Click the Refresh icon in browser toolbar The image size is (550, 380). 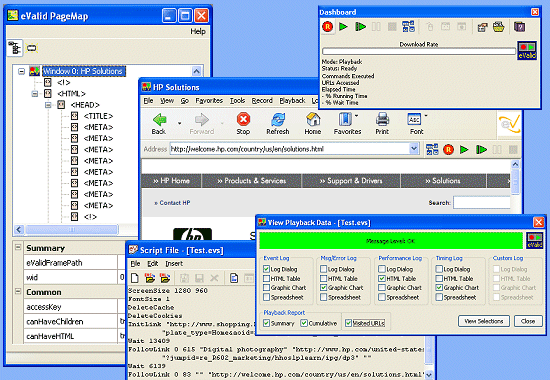click(x=278, y=120)
